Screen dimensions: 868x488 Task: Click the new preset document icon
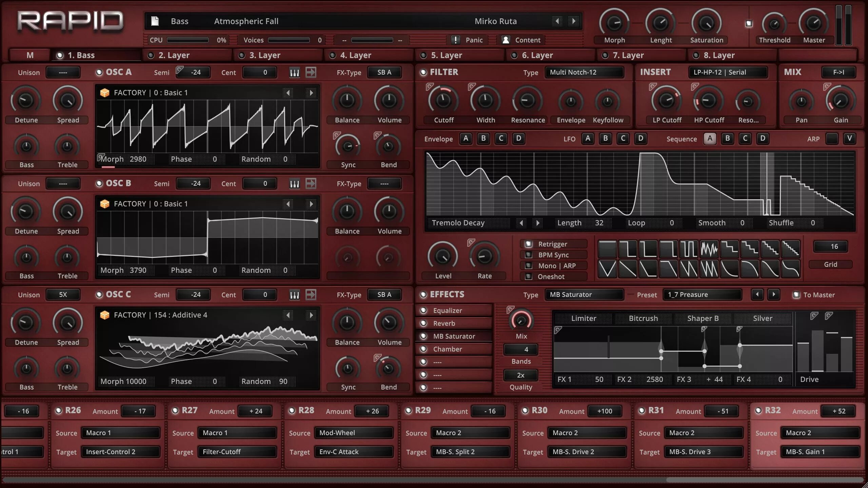point(155,21)
